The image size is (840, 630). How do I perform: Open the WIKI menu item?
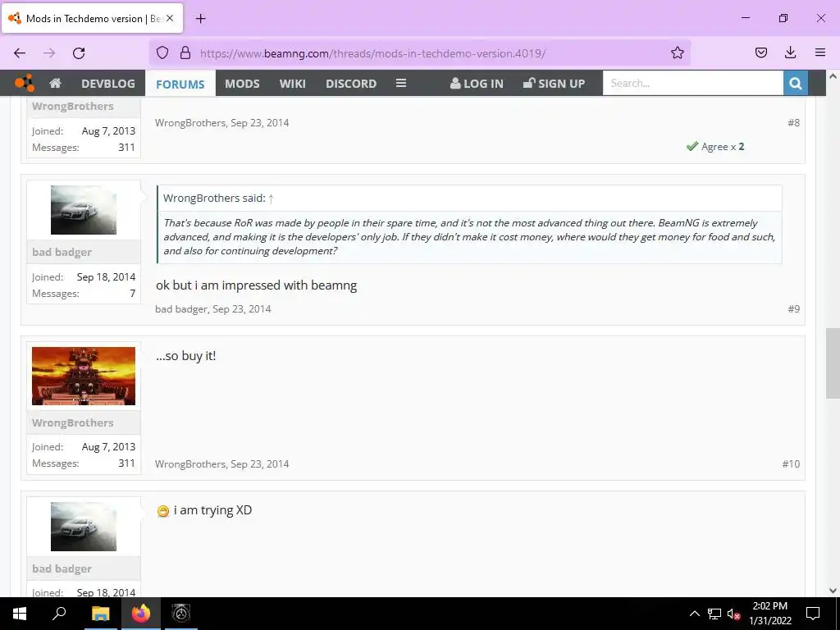(x=293, y=84)
